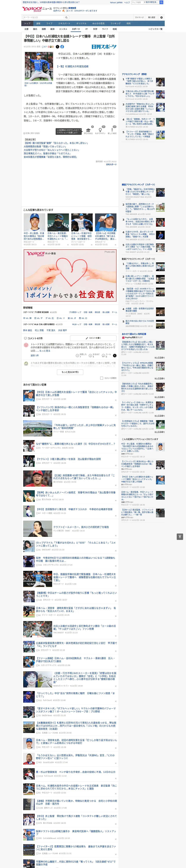Click the first commenter's pink avatar
The image size is (186, 868).
(x=26, y=345)
